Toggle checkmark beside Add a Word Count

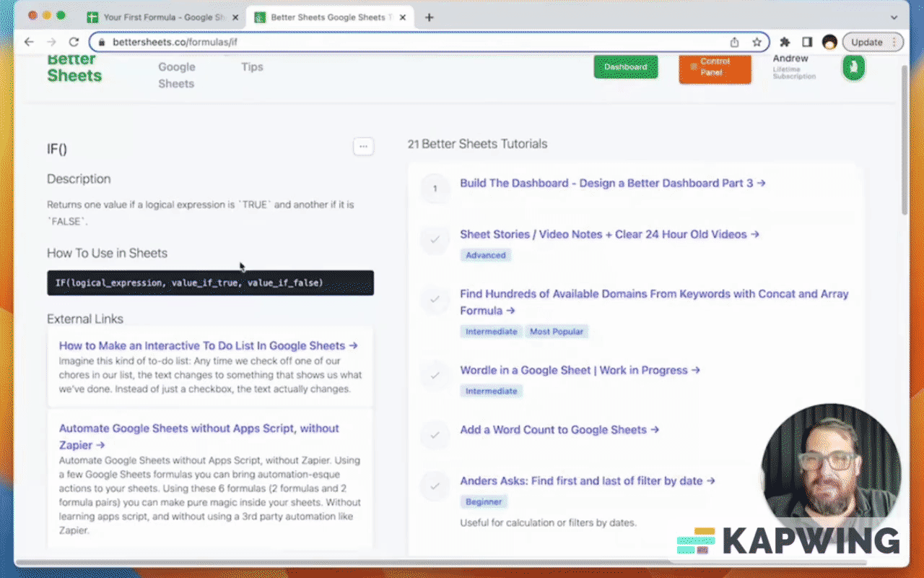point(435,435)
